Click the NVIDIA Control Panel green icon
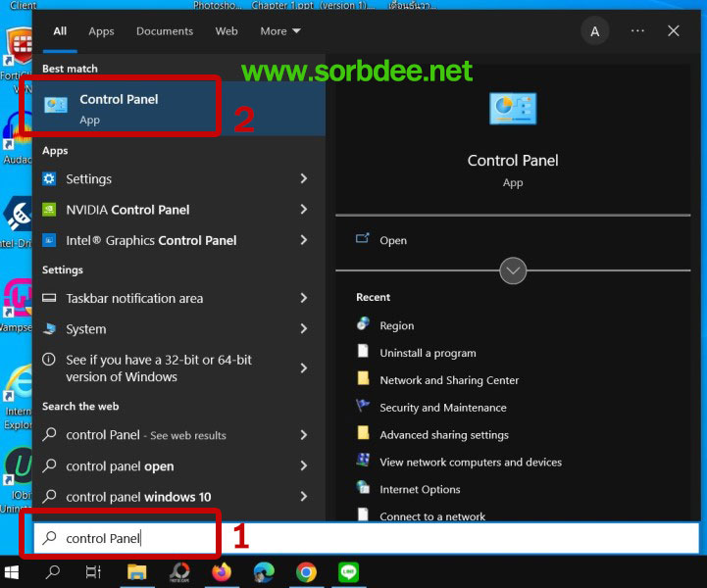707x588 pixels. (x=49, y=210)
